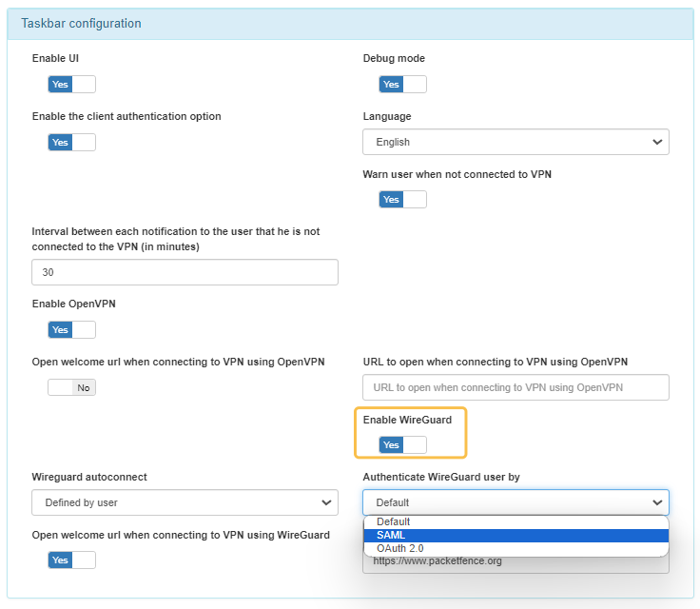
Task: Click the notification interval input field
Action: (185, 272)
